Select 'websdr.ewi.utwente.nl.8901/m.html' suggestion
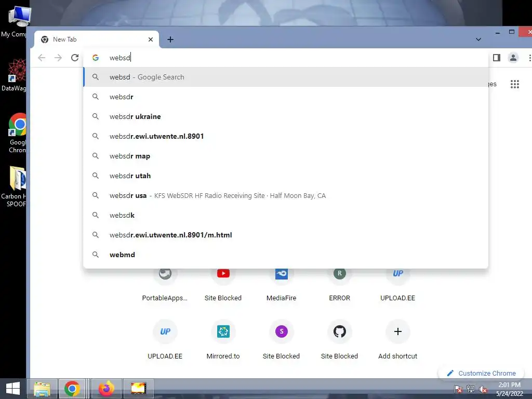Viewport: 532px width, 399px height. [x=286, y=235]
